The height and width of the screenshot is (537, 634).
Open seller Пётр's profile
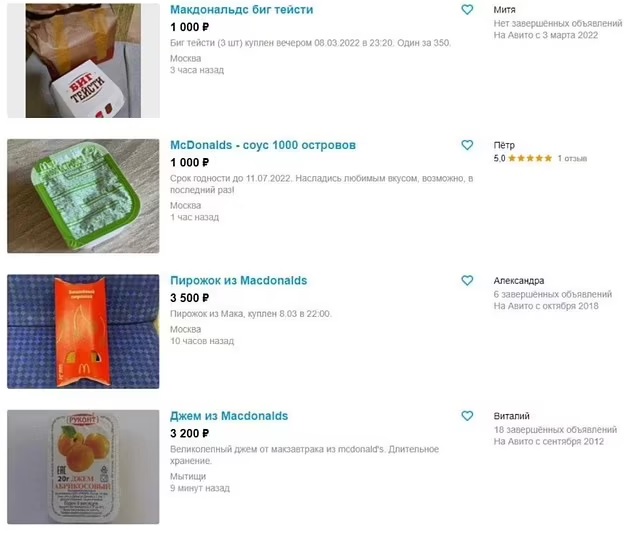[x=504, y=145]
